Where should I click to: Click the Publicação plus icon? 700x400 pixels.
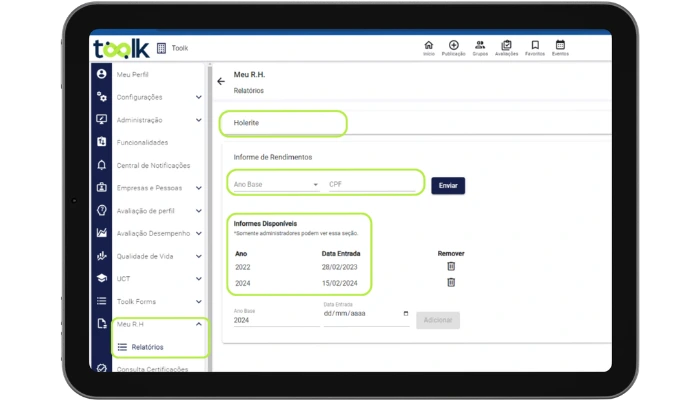tap(454, 45)
